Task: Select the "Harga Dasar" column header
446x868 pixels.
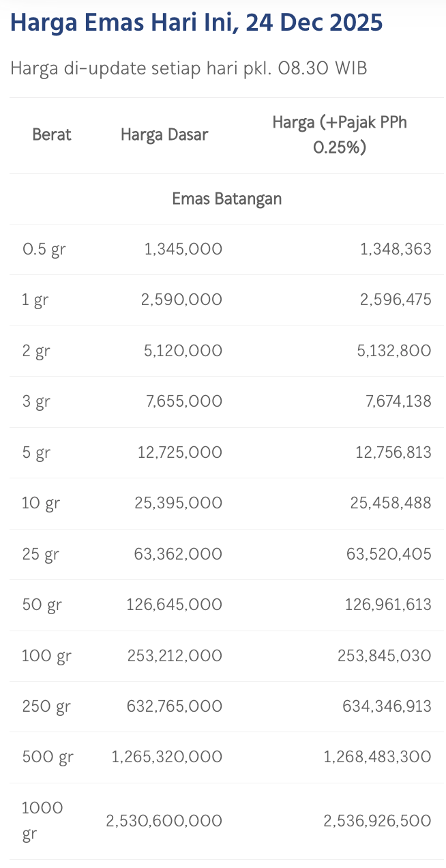Action: pos(164,134)
